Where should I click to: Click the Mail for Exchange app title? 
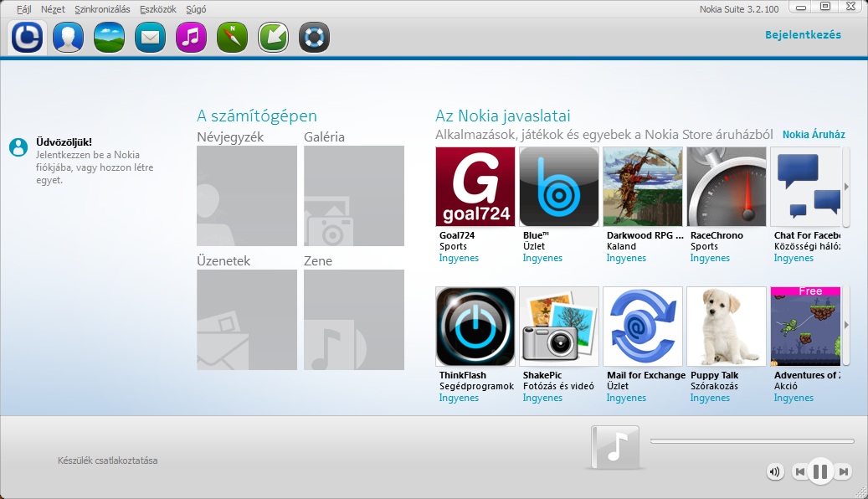[x=646, y=375]
